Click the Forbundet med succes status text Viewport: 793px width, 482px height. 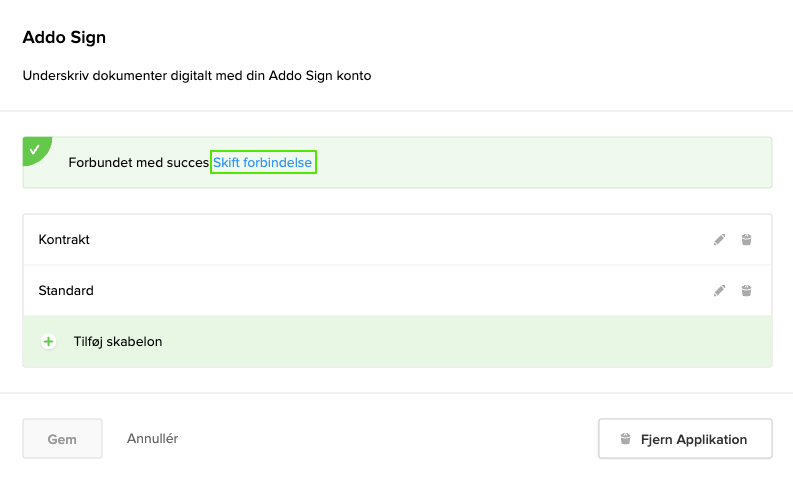(x=138, y=162)
